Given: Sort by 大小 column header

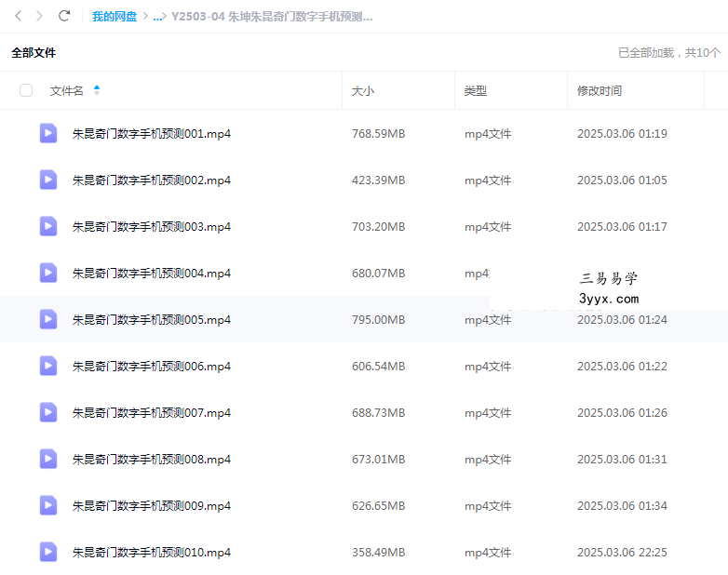Looking at the screenshot, I should click(363, 90).
